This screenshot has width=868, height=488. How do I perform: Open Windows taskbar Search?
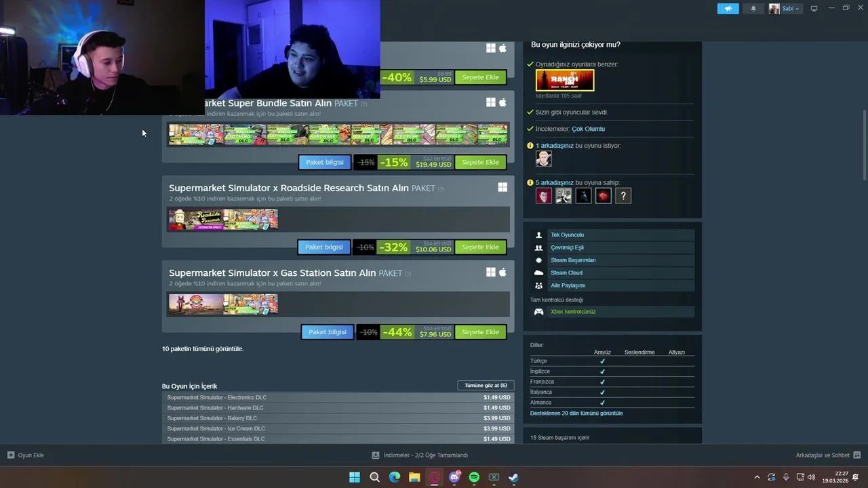coord(374,477)
